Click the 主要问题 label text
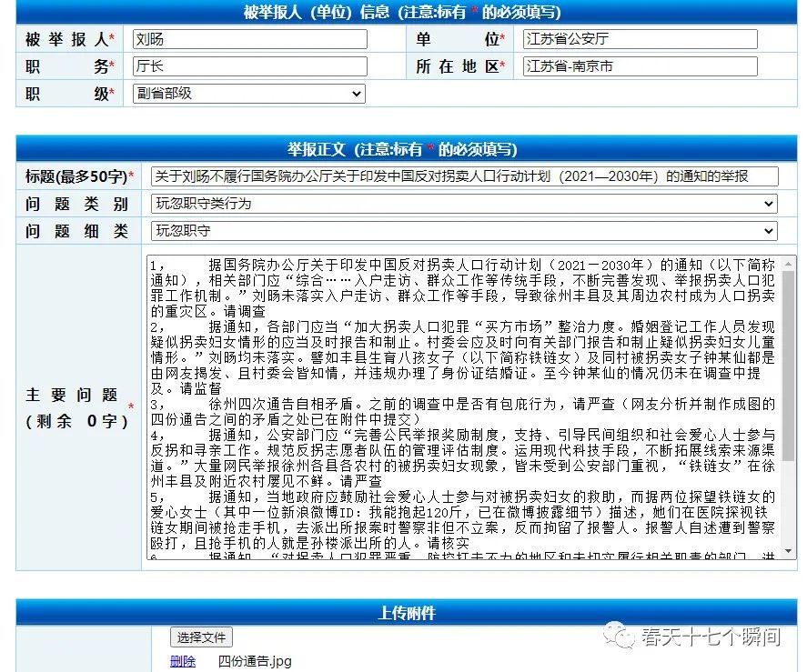 [x=72, y=395]
